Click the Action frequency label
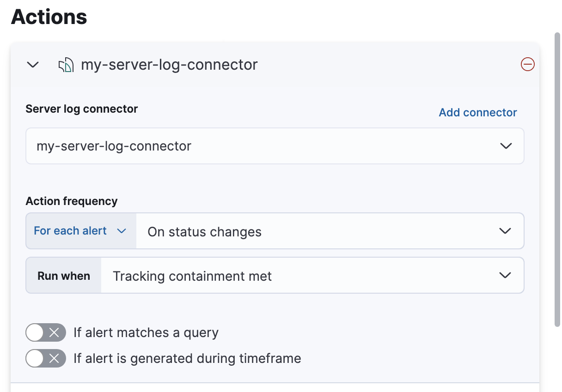 (x=72, y=201)
